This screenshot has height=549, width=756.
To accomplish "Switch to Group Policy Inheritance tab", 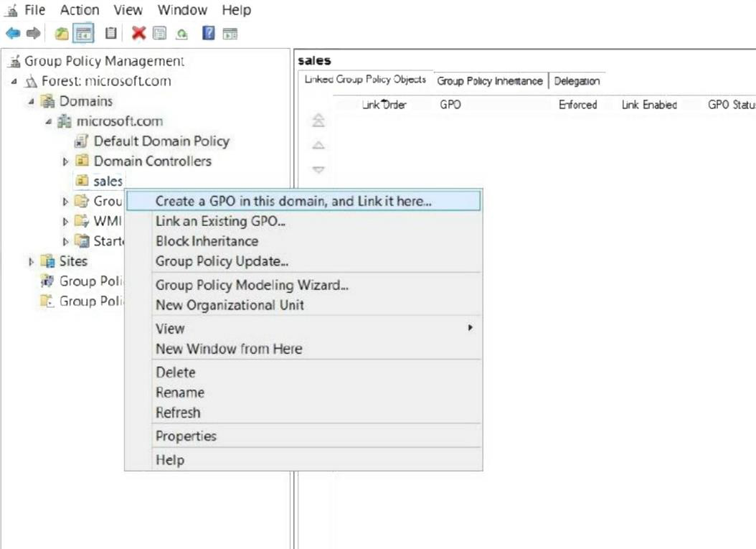I will coord(490,81).
